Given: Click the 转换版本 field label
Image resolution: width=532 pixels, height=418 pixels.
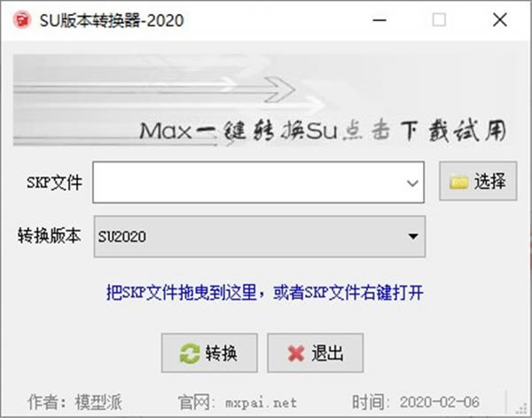Looking at the screenshot, I should [x=50, y=236].
